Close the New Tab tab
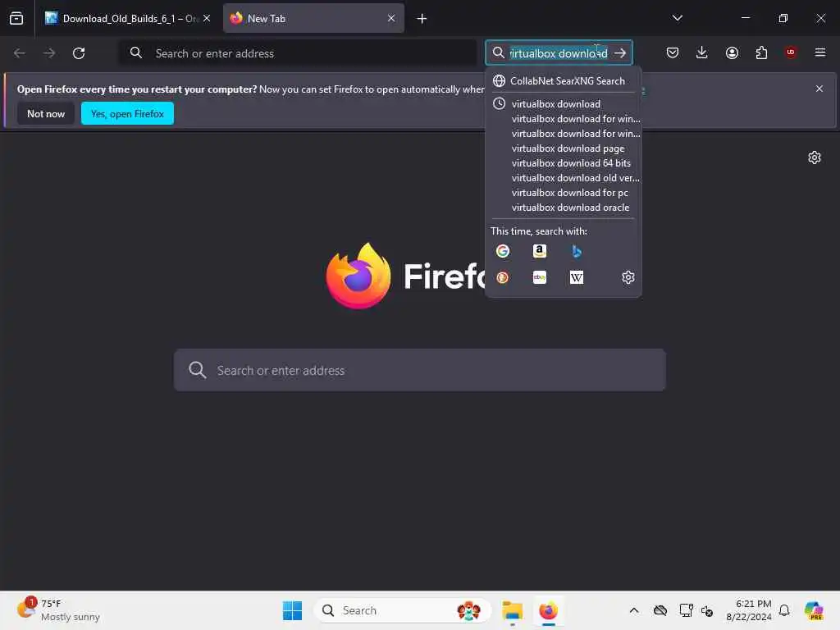 tap(391, 18)
